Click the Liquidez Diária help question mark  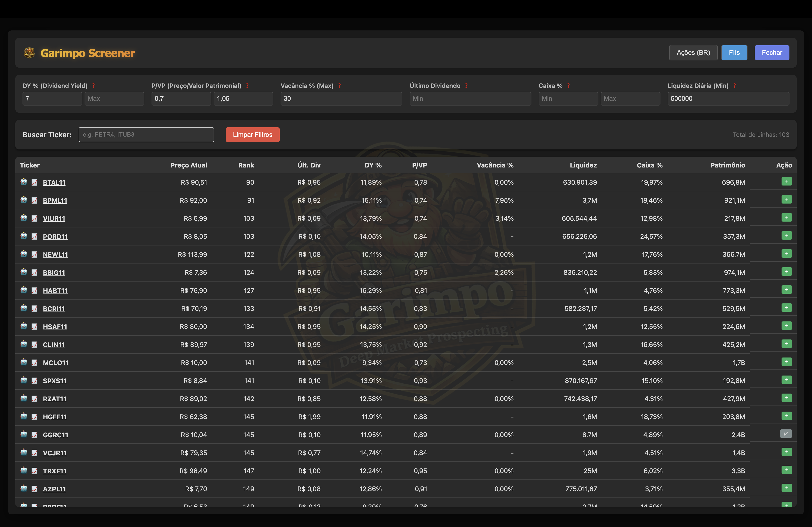pyautogui.click(x=734, y=86)
